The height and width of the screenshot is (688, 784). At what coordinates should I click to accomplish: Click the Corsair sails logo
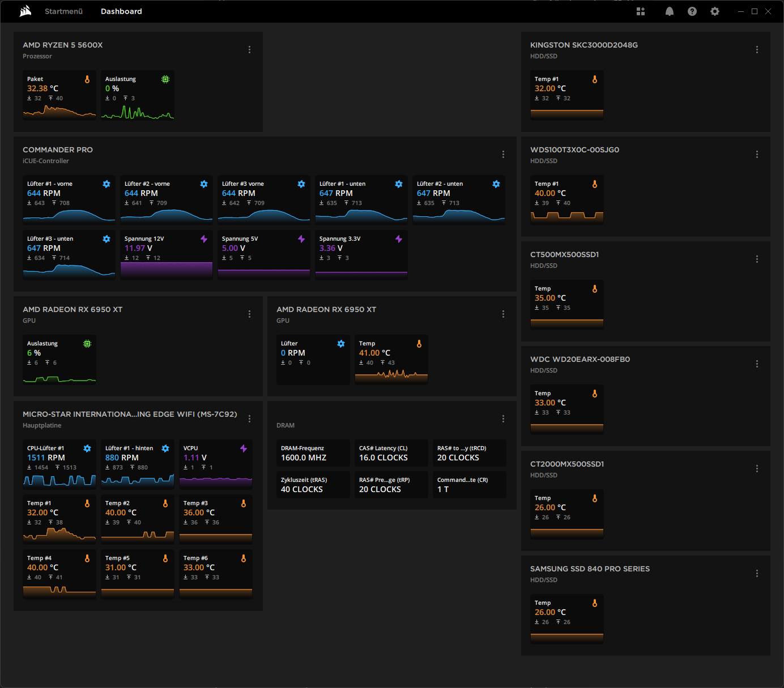tap(25, 11)
